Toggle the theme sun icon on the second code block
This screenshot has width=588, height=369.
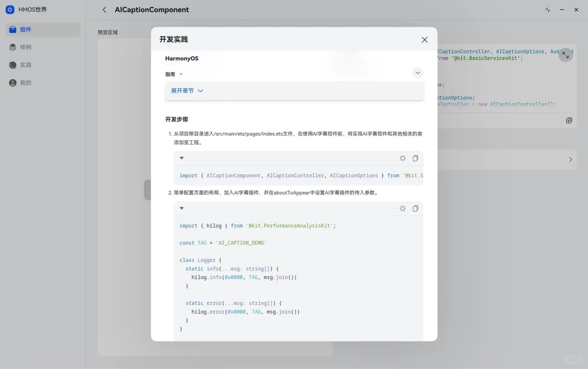[x=402, y=208]
